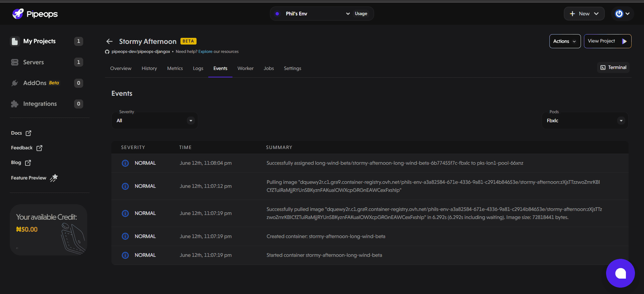Viewport: 644px width, 294px height.
Task: Open the Docs link
Action: [21, 133]
